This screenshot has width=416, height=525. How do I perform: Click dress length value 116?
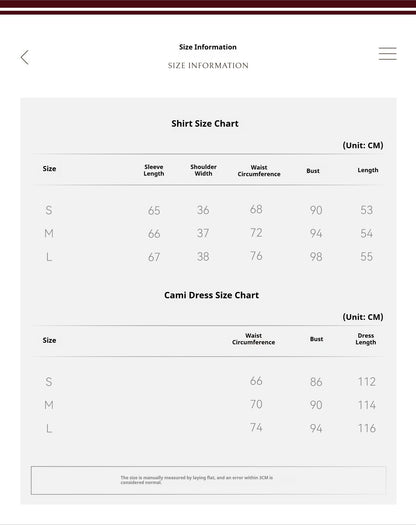click(367, 428)
